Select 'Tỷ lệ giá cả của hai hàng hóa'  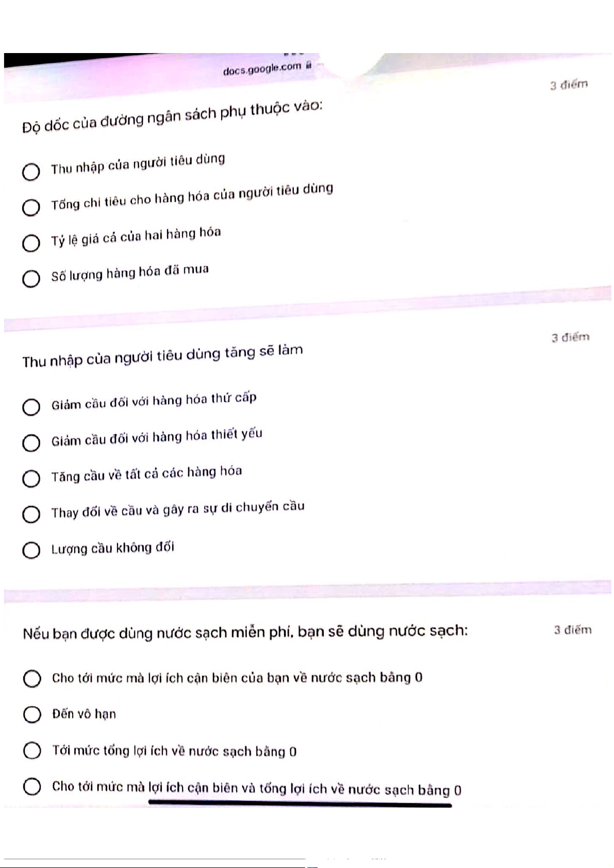(31, 243)
